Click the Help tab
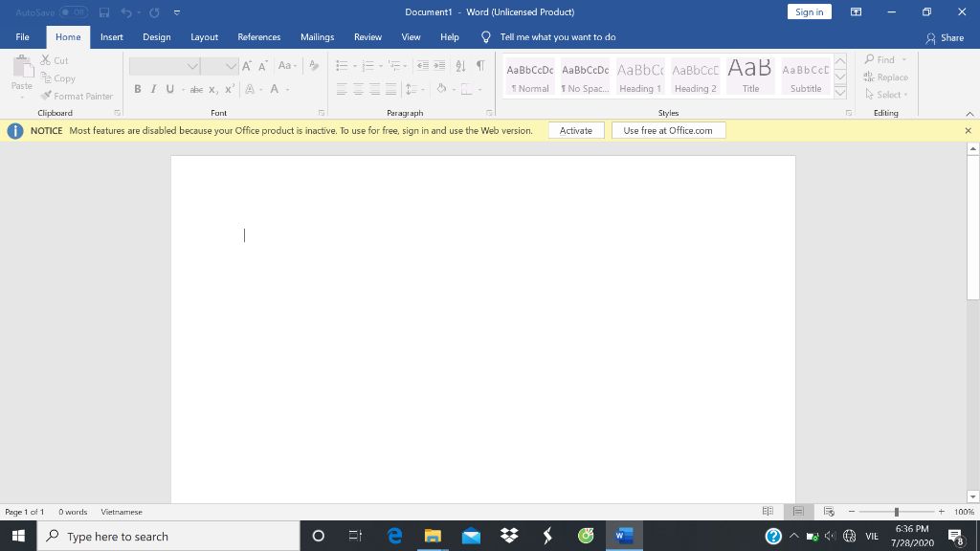 click(450, 37)
